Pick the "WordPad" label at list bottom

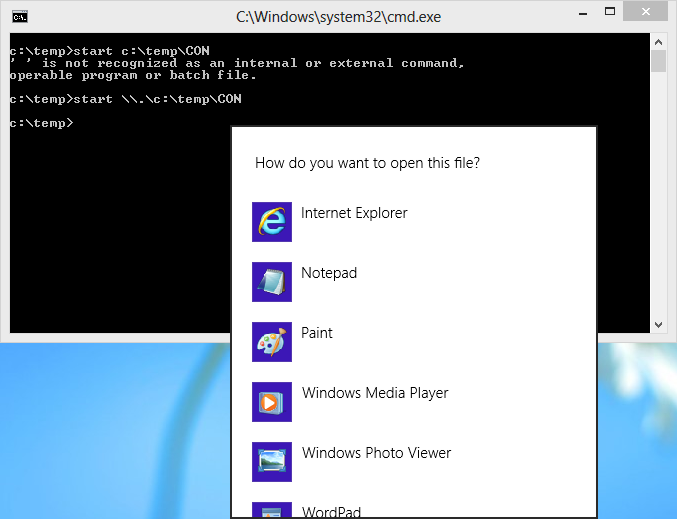[x=331, y=512]
